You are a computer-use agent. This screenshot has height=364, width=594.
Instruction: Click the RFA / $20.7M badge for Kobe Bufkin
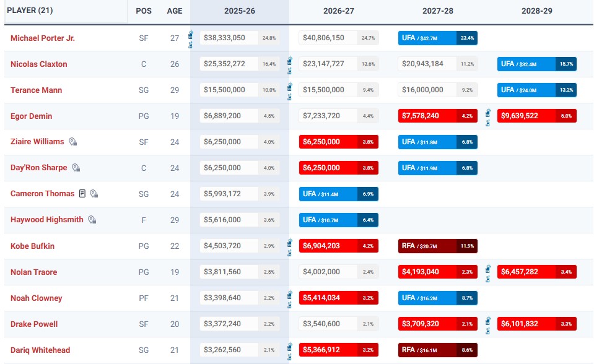click(438, 246)
